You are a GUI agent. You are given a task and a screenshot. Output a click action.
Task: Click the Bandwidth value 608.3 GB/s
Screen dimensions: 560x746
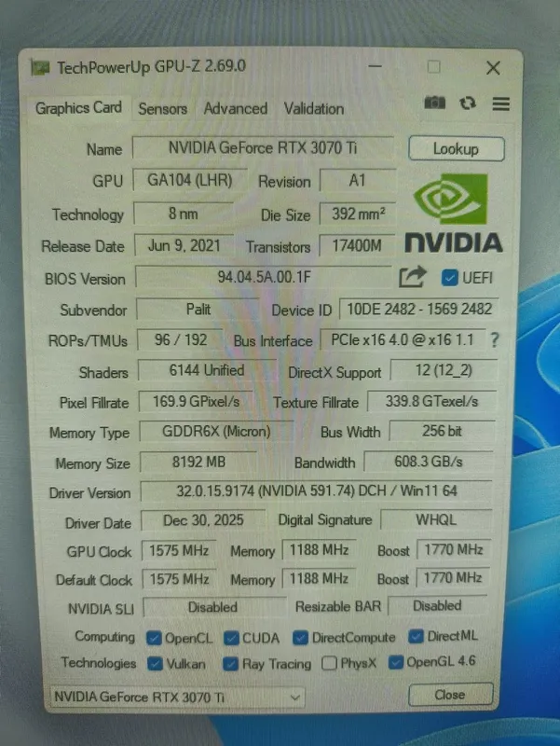429,462
